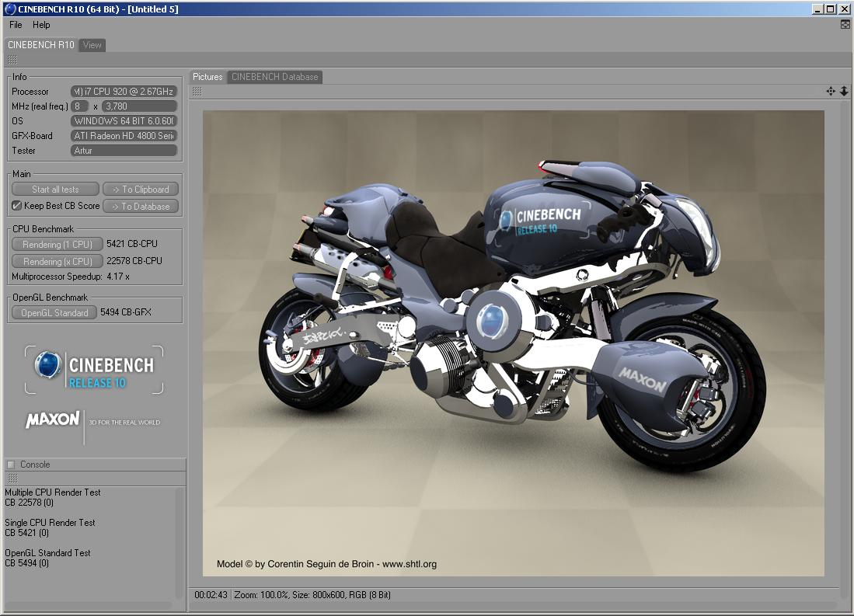
Task: Click the grip handle under CINEBENCH R10 tab
Action: pyautogui.click(x=12, y=60)
